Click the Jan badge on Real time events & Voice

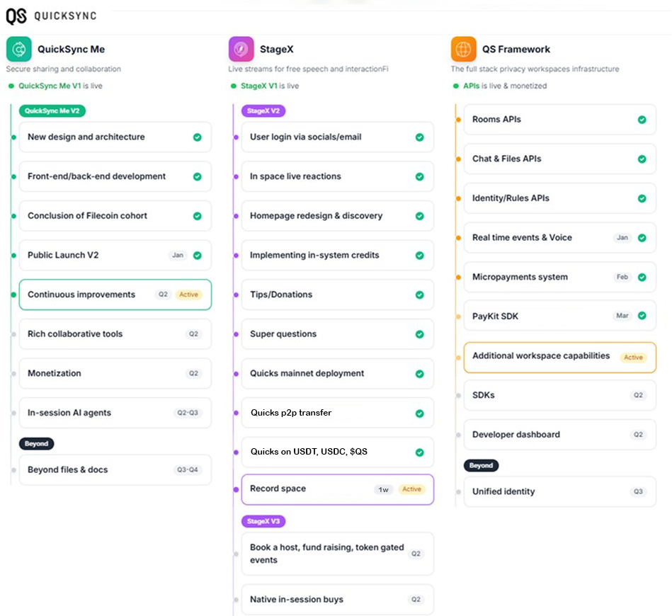[x=622, y=237]
